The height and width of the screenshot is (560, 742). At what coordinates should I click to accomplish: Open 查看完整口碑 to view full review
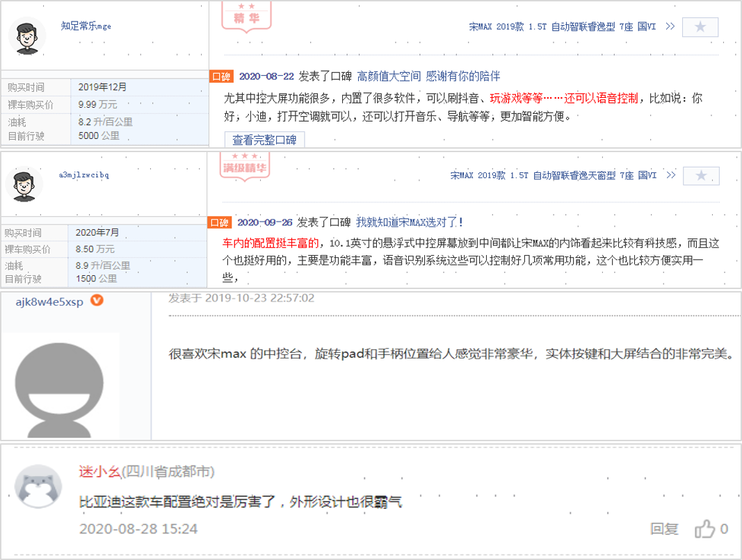[264, 140]
